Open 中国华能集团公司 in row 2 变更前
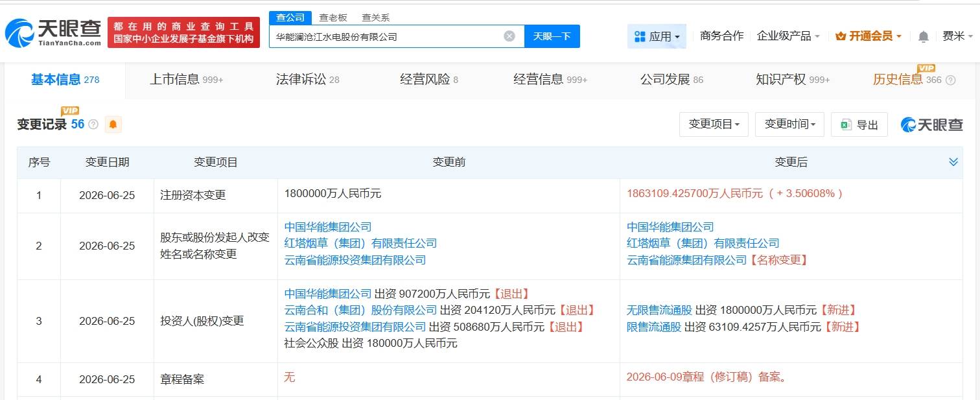 [x=328, y=227]
